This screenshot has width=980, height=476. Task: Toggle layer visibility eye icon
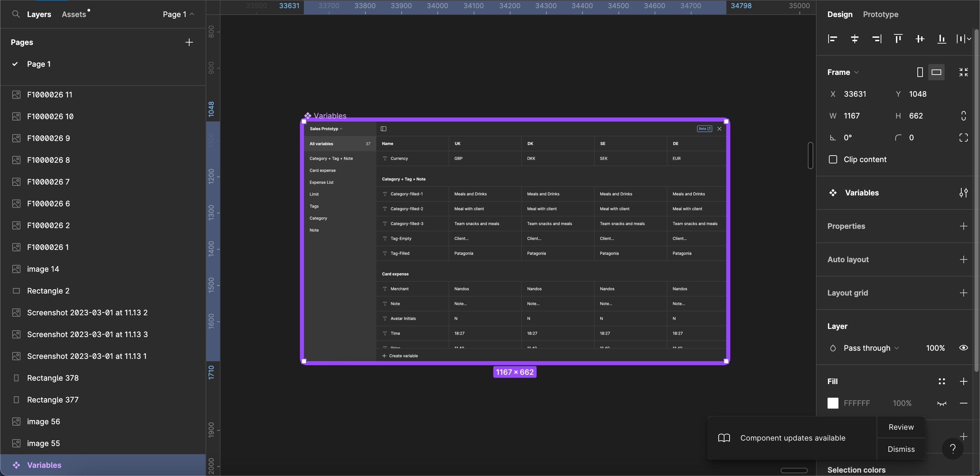click(x=963, y=348)
